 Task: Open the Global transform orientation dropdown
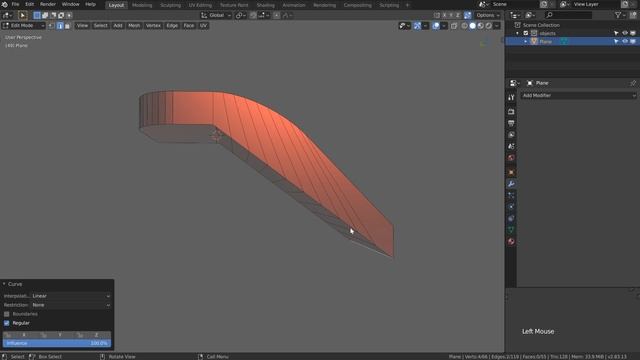tap(216, 16)
